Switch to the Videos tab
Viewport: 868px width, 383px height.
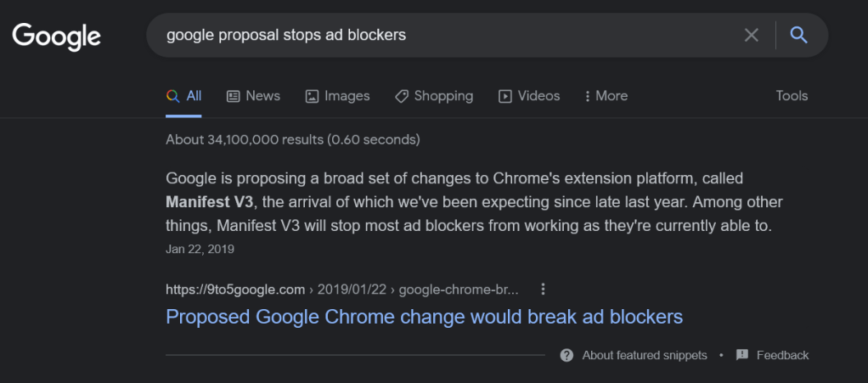[538, 96]
